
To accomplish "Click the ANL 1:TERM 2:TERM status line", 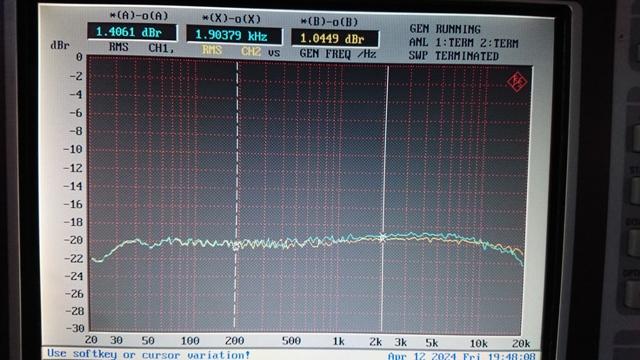I will (463, 43).
